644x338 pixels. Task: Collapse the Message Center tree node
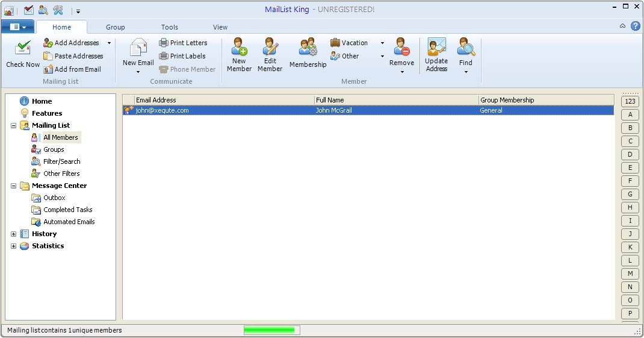tap(14, 186)
